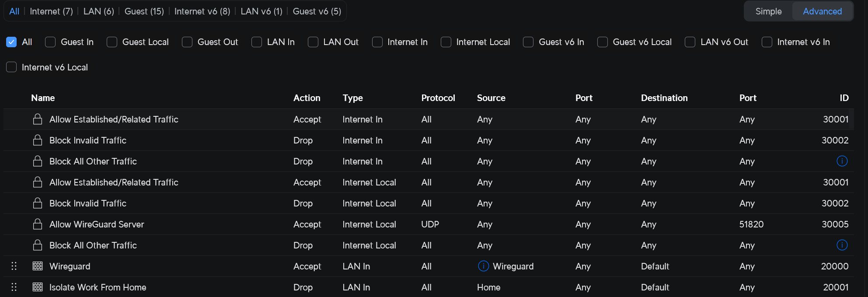Viewport: 868px width, 297px height.
Task: Open the Isolate Work From Home rule
Action: click(x=98, y=287)
